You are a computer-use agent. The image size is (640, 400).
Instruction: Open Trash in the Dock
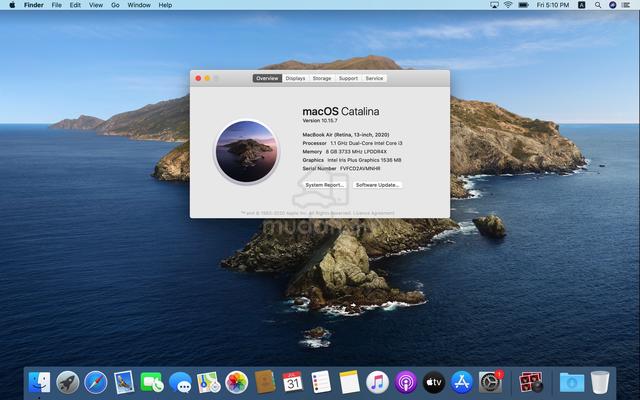coord(600,382)
